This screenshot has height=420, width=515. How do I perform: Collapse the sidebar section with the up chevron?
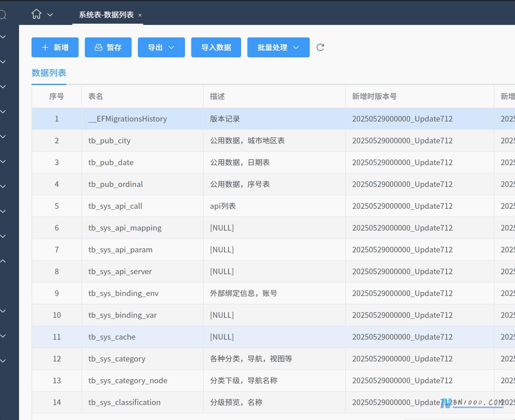[3, 261]
